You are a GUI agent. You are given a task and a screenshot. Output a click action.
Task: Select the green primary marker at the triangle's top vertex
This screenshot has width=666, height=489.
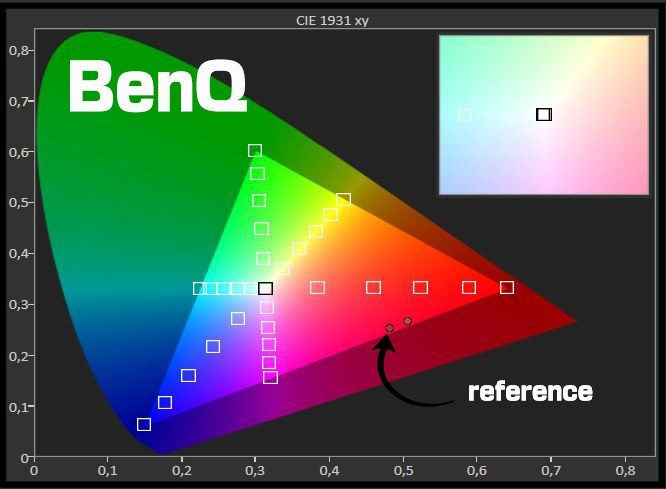[255, 150]
